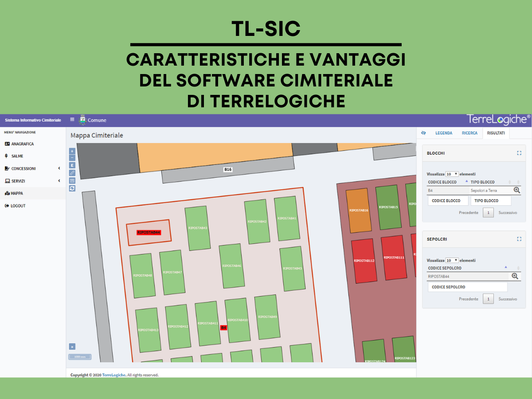Select grave RIPOSTAB48 on the map

pos(142,275)
